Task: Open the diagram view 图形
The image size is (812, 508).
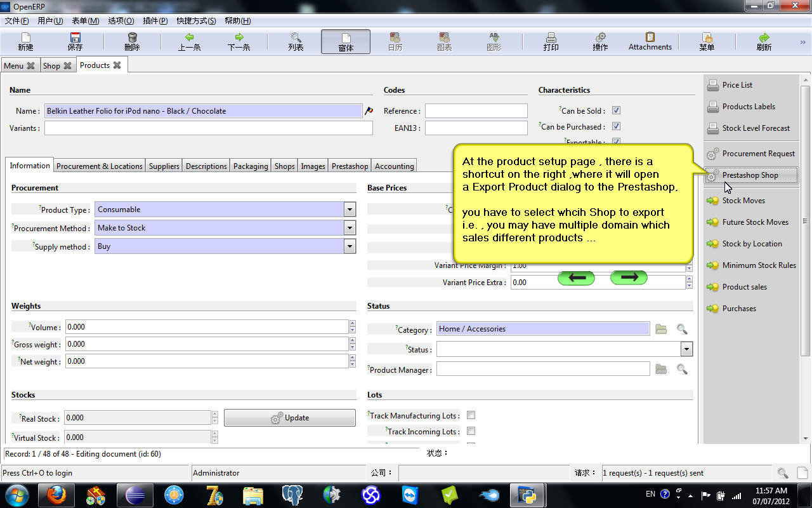Action: [494, 42]
